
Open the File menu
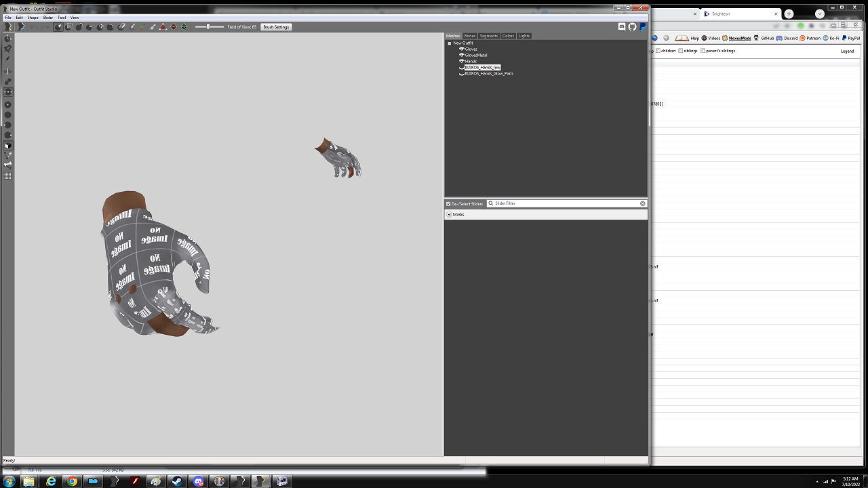(8, 18)
